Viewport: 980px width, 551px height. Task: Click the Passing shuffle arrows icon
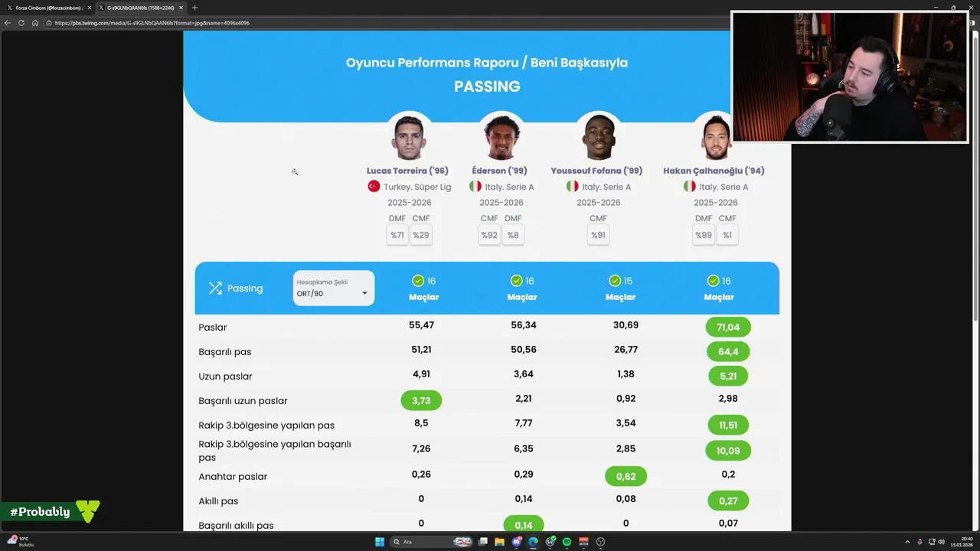[x=215, y=289]
